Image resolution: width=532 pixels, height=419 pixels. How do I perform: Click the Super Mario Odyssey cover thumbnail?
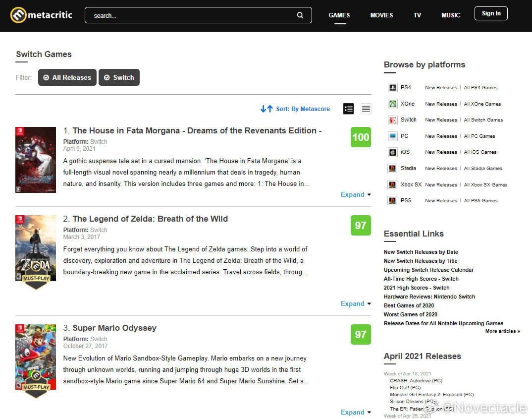pos(36,361)
